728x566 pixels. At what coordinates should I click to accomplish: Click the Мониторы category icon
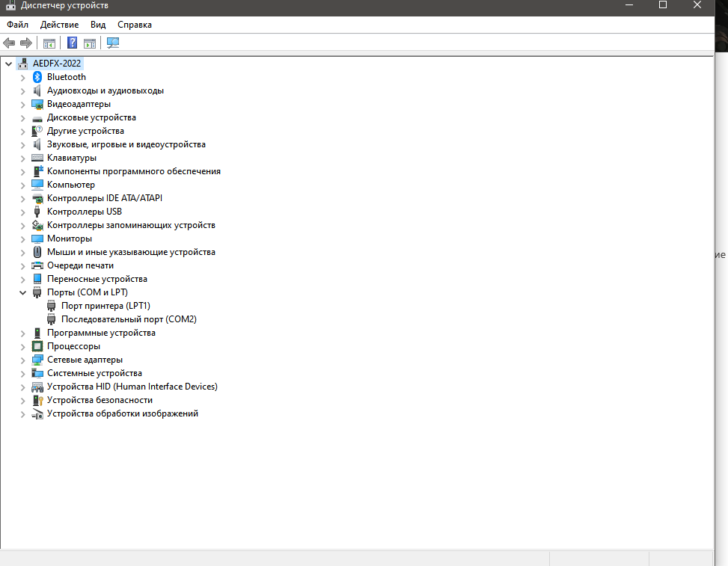point(37,239)
